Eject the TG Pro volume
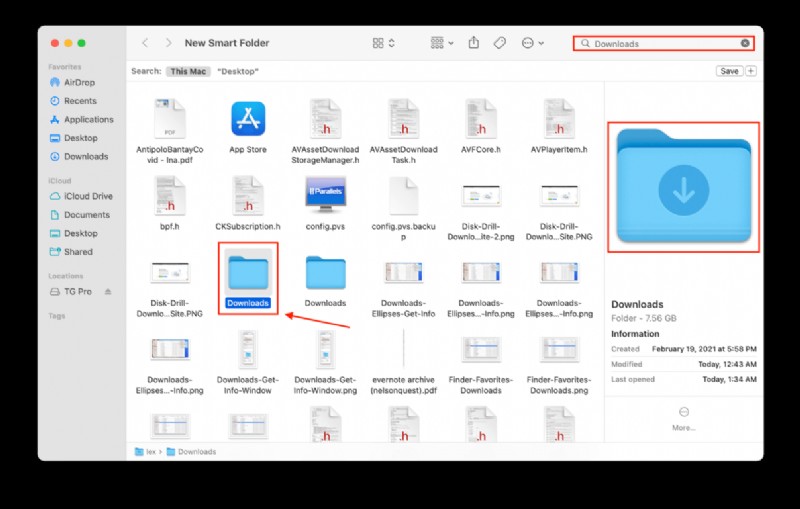 coord(108,292)
